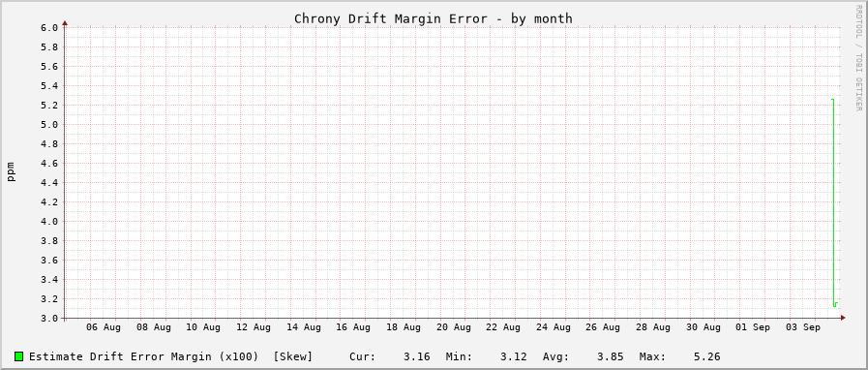Click the 5.8 y-axis tick label
The width and height of the screenshot is (868, 370).
(49, 47)
